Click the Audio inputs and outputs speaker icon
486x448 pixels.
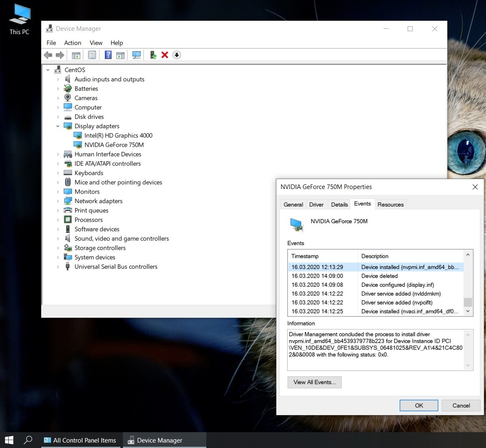[x=68, y=79]
